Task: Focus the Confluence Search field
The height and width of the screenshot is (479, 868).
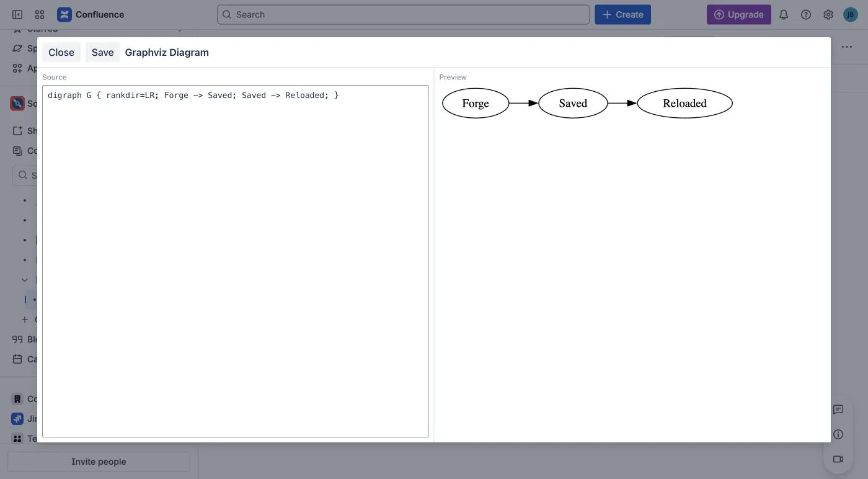Action: (403, 14)
